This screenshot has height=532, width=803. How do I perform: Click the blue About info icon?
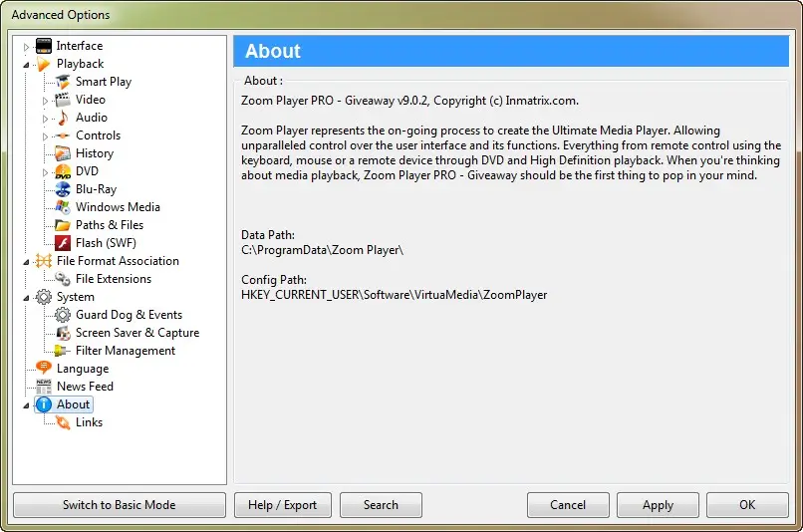44,404
